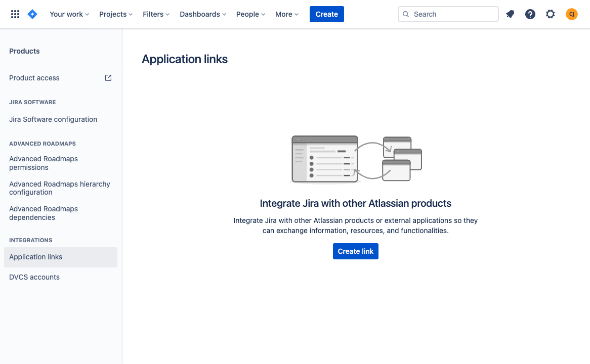Open the app switcher grid icon

[x=15, y=14]
